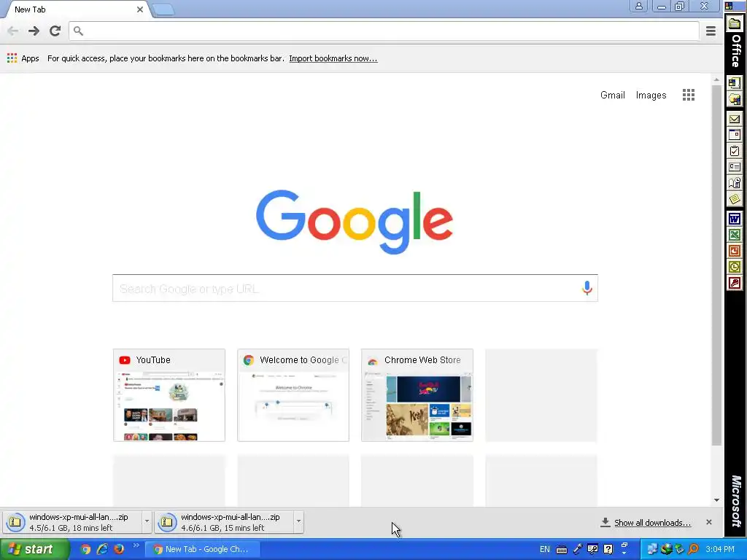
Task: Open a new tab with the blank tab button
Action: pos(164,9)
